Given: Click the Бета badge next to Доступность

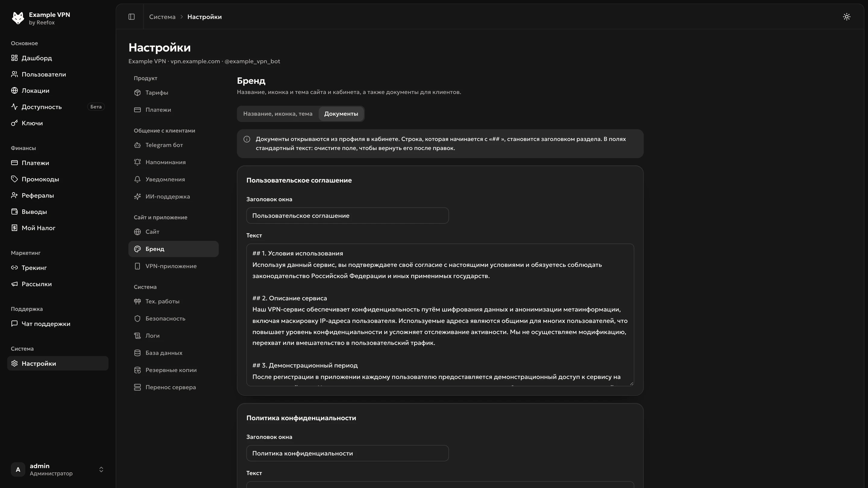Looking at the screenshot, I should click(x=96, y=107).
